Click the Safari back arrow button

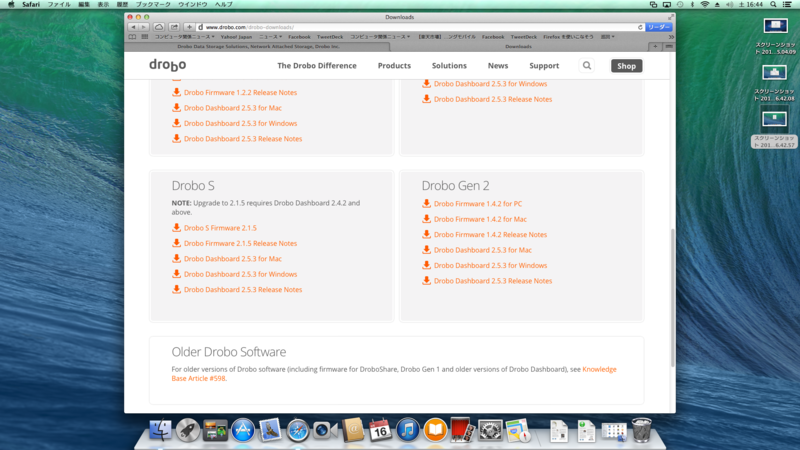tap(133, 27)
